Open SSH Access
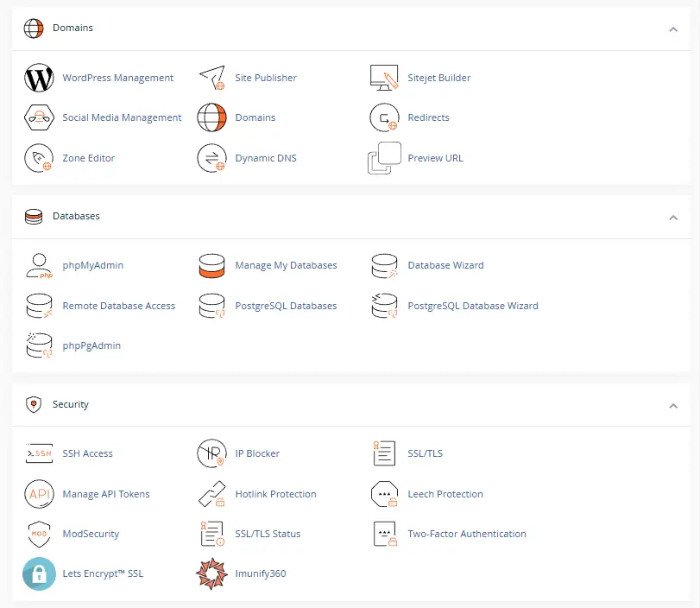Screen dimensions: 700x608 coord(88,453)
